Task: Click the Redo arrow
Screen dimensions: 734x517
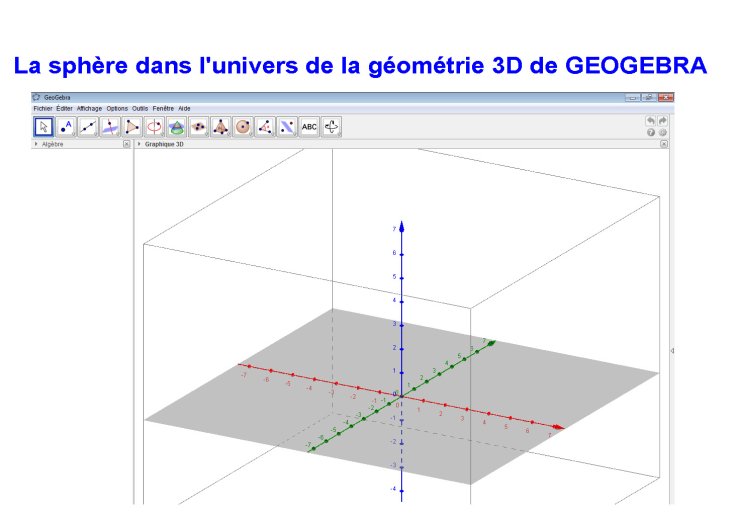Action: [662, 121]
